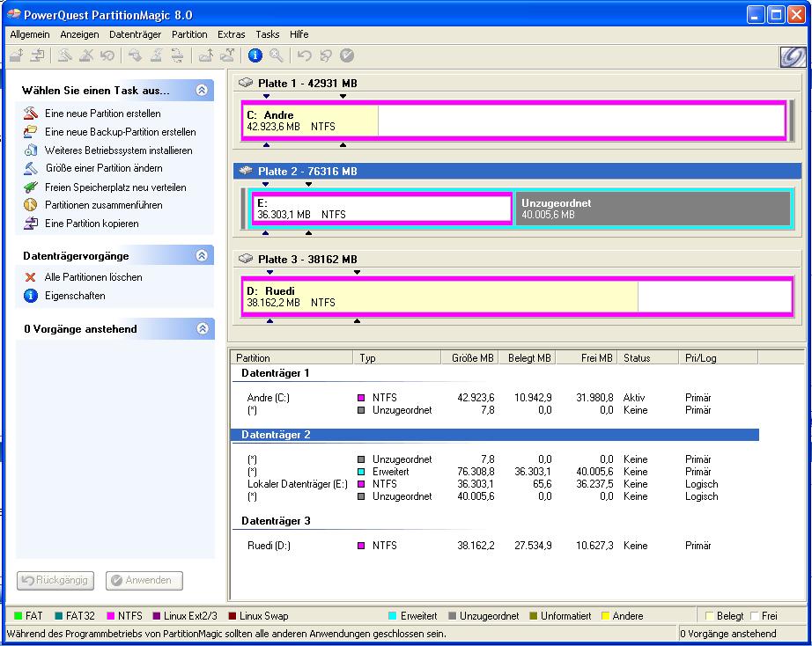
Task: Click the NTFS magenta legend swatch
Action: coord(110,616)
